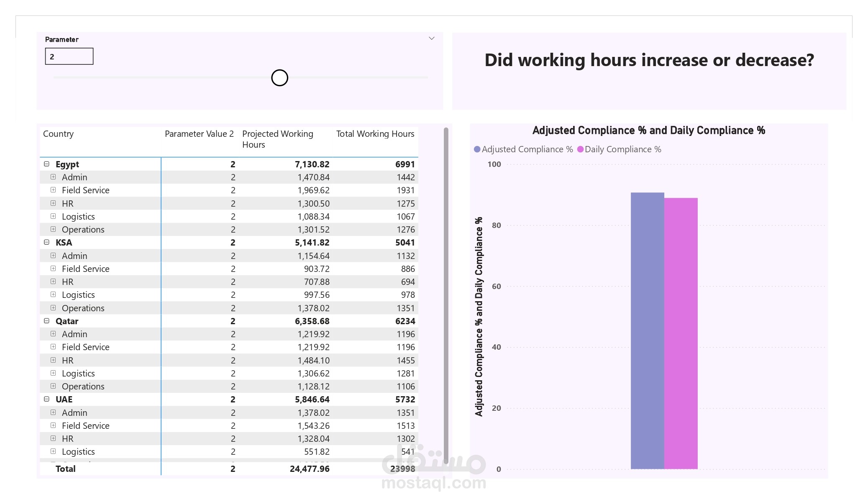Select cell value 1,969.62
Image resolution: width=868 pixels, height=502 pixels.
point(314,190)
